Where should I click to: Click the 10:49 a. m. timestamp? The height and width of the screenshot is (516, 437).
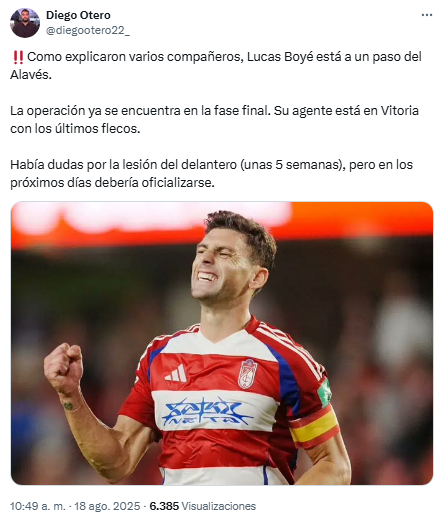pyautogui.click(x=38, y=506)
